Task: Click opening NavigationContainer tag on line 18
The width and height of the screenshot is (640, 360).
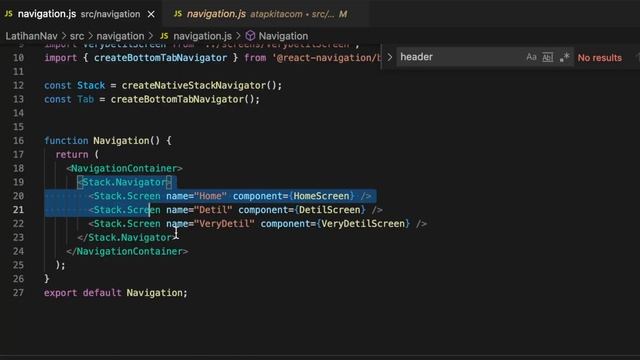Action: (x=124, y=168)
